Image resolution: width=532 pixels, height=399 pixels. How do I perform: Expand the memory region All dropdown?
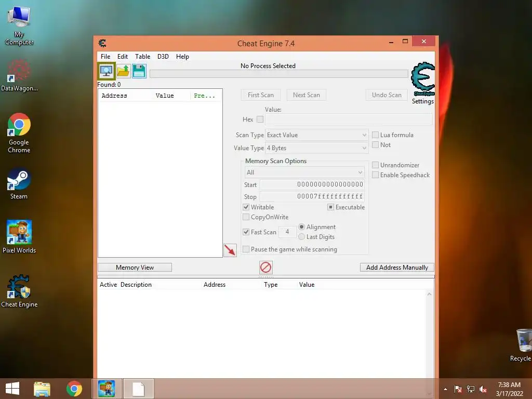click(x=304, y=172)
